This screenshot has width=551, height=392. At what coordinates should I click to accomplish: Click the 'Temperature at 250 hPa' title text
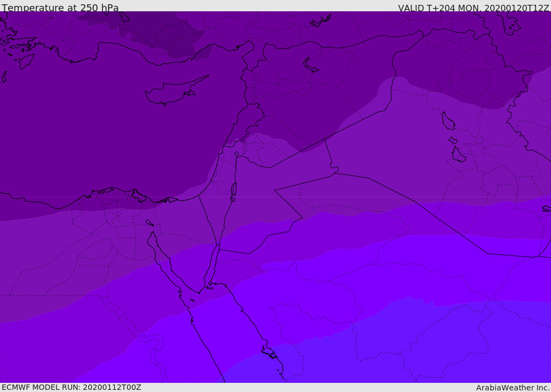tap(60, 8)
